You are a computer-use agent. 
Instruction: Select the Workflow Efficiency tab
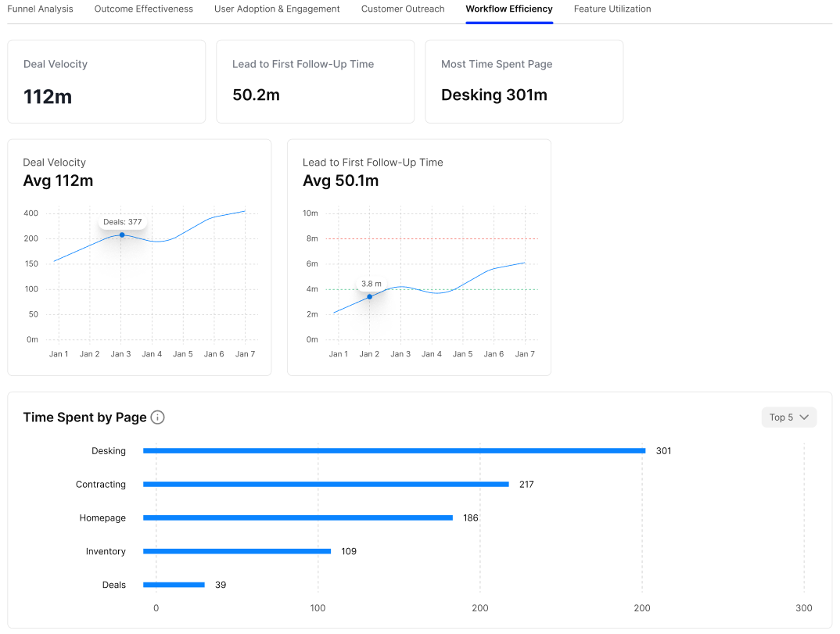pyautogui.click(x=509, y=9)
